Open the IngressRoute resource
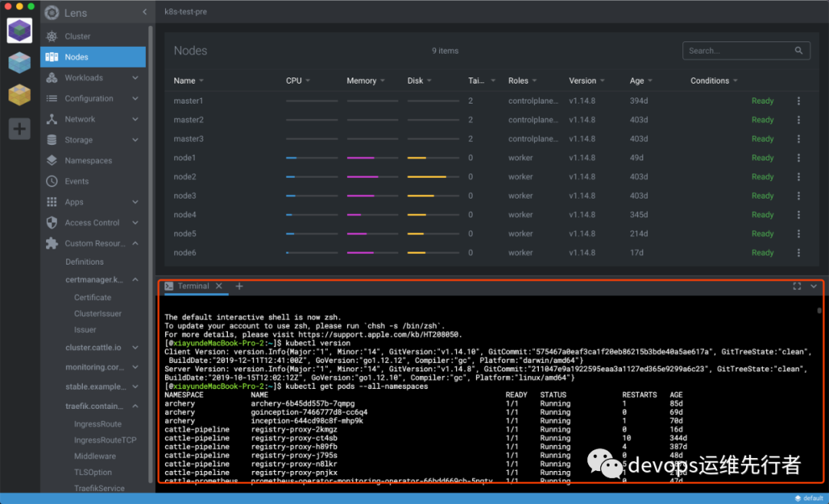The image size is (829, 504). [97, 424]
